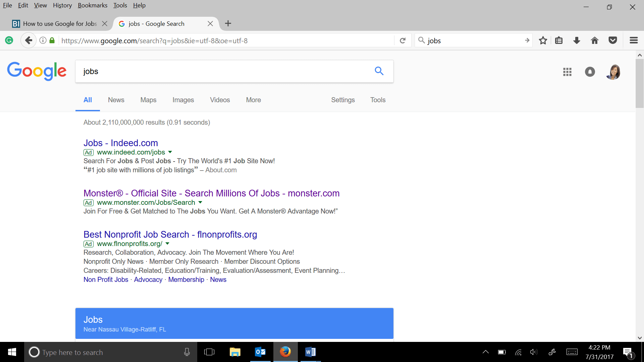This screenshot has width=644, height=362.
Task: Bookmark this page using the star icon
Action: tap(543, 40)
